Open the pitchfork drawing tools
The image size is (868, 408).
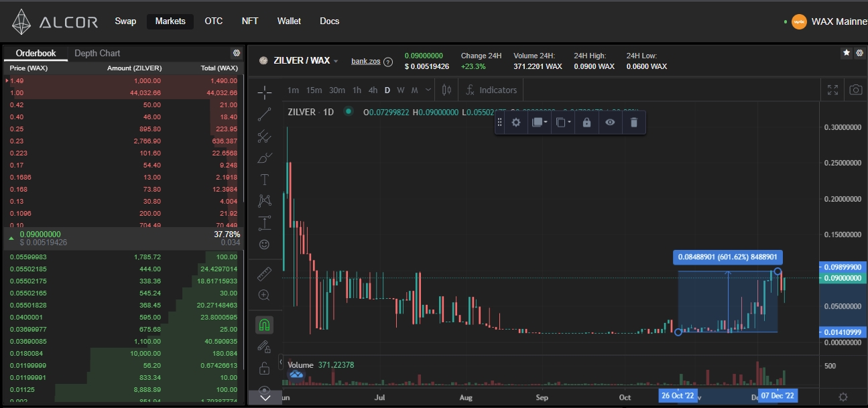[265, 136]
